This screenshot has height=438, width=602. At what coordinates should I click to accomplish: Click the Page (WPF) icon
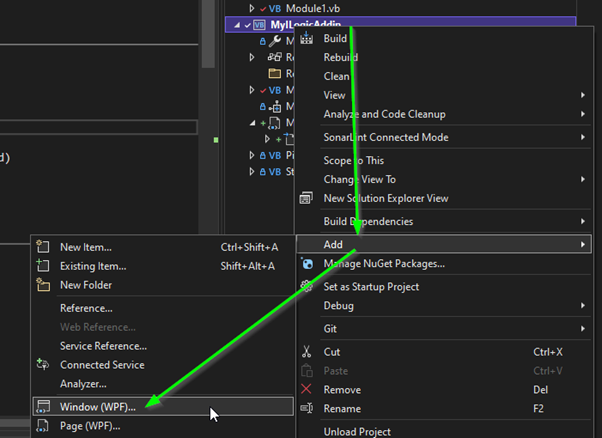point(43,426)
